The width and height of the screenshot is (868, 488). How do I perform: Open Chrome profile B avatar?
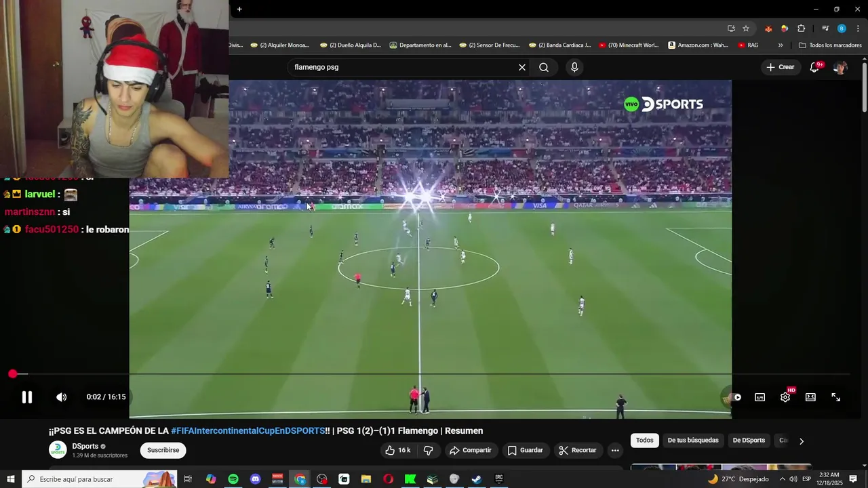click(842, 28)
